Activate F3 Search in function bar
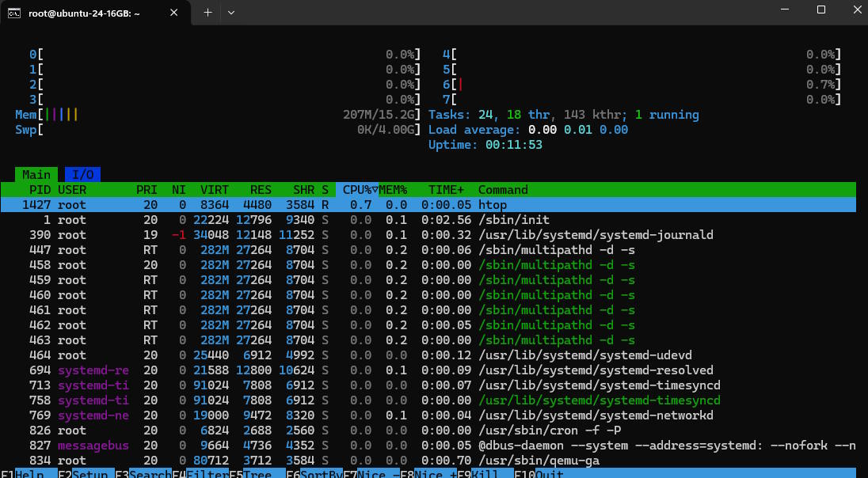Screen dimensions: 868x478 (143, 473)
